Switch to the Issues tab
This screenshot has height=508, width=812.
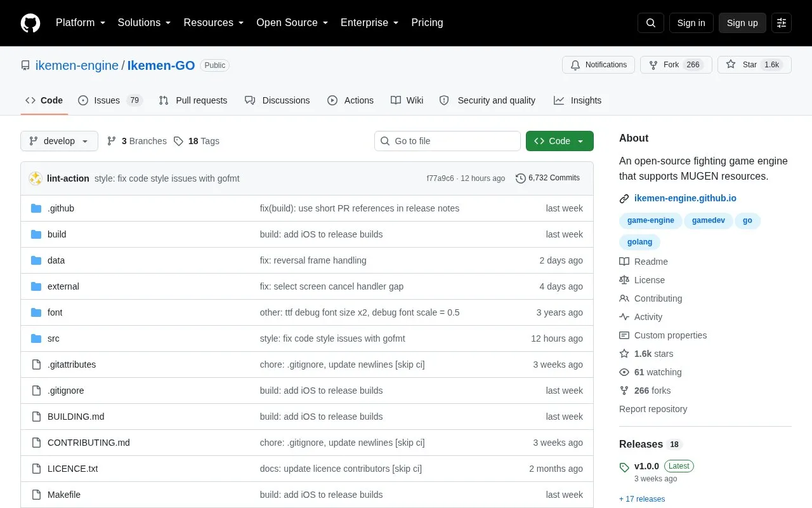point(110,100)
